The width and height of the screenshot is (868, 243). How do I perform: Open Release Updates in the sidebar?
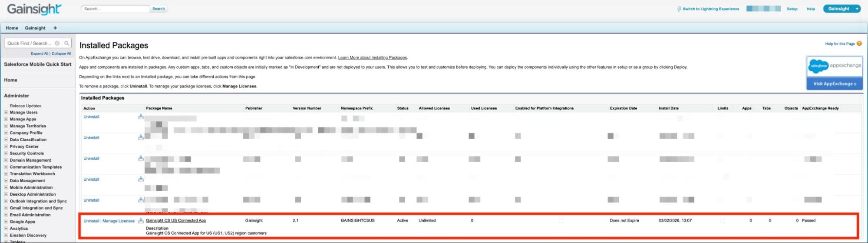pyautogui.click(x=26, y=106)
